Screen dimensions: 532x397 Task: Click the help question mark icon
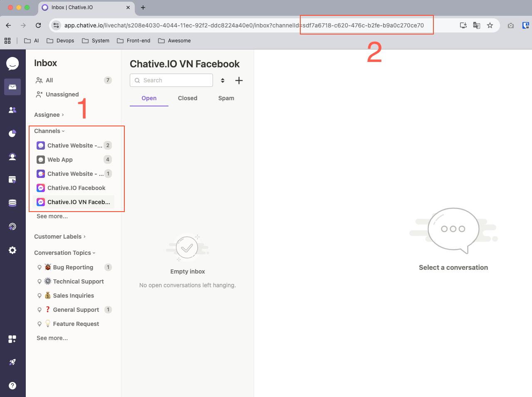12,385
